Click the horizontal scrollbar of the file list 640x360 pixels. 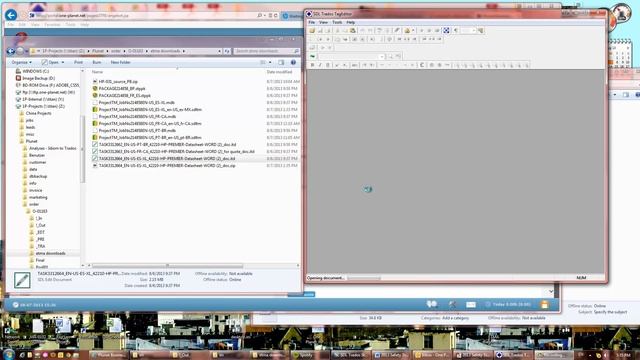click(x=167, y=266)
